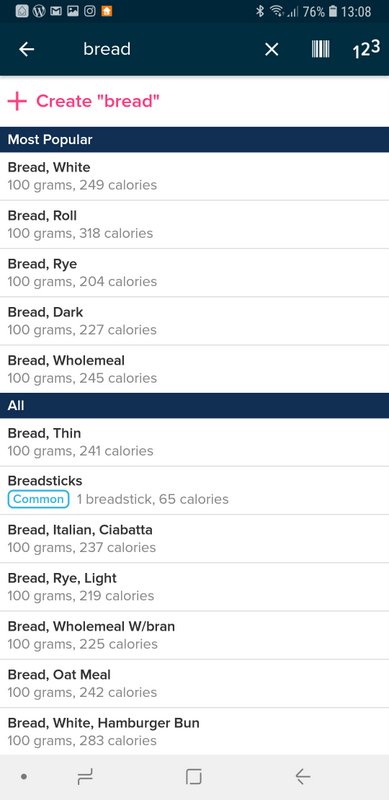Image resolution: width=389 pixels, height=800 pixels.
Task: Select Bread, Oat Meal item
Action: click(194, 684)
